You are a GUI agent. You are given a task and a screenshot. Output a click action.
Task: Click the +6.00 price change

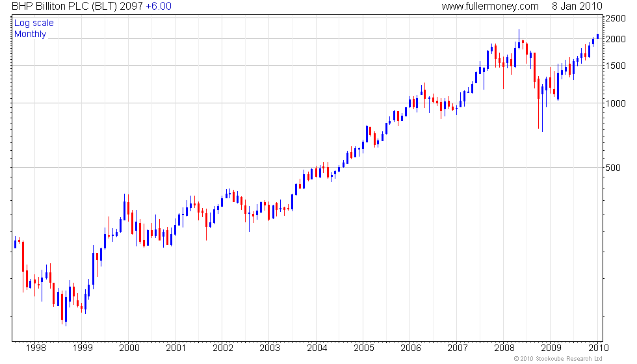(x=159, y=6)
